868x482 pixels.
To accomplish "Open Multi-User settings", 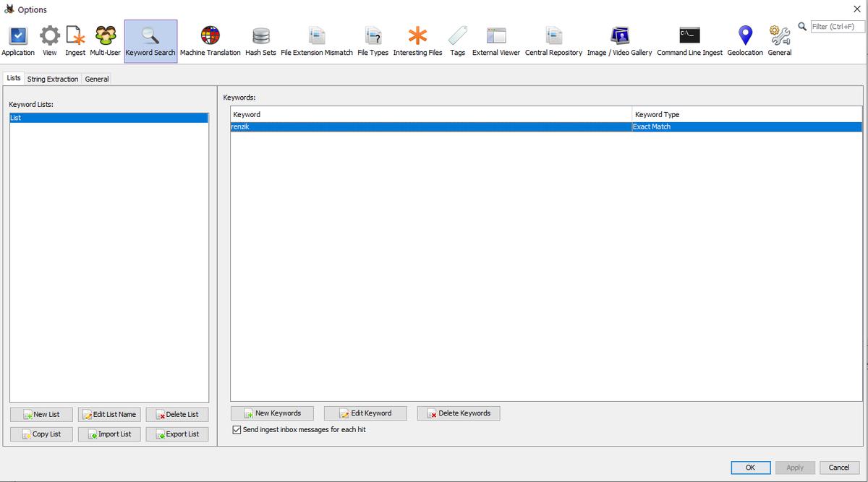I will coord(105,41).
